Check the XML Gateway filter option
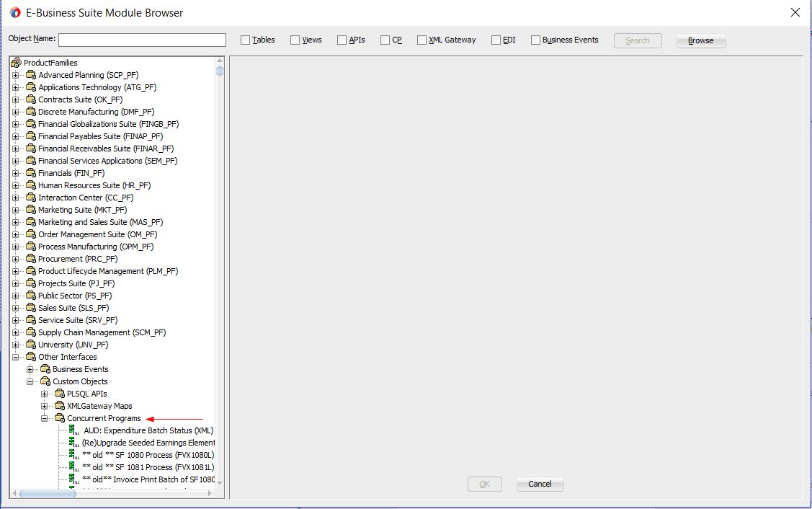This screenshot has width=812, height=509. [421, 40]
